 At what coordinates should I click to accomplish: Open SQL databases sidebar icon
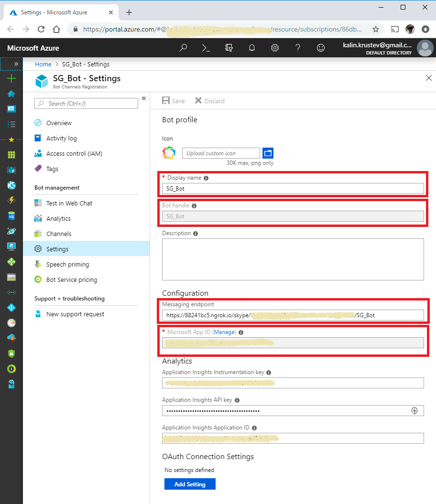11,216
